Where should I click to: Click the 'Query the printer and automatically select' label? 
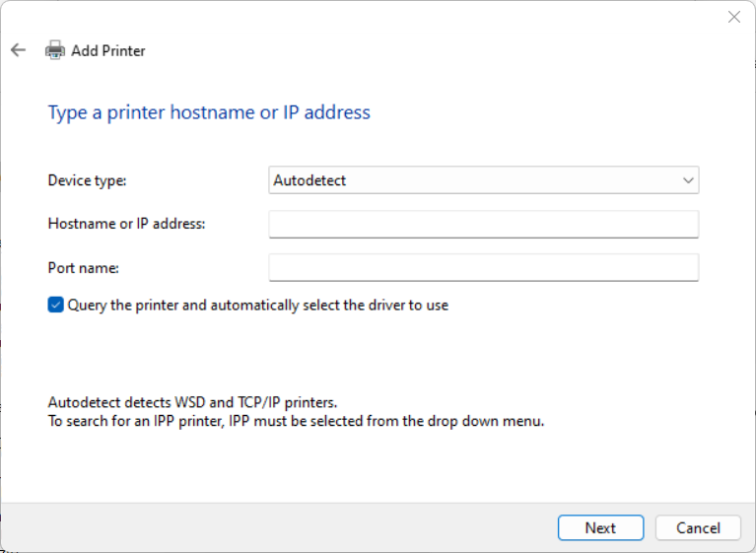pyautogui.click(x=257, y=306)
